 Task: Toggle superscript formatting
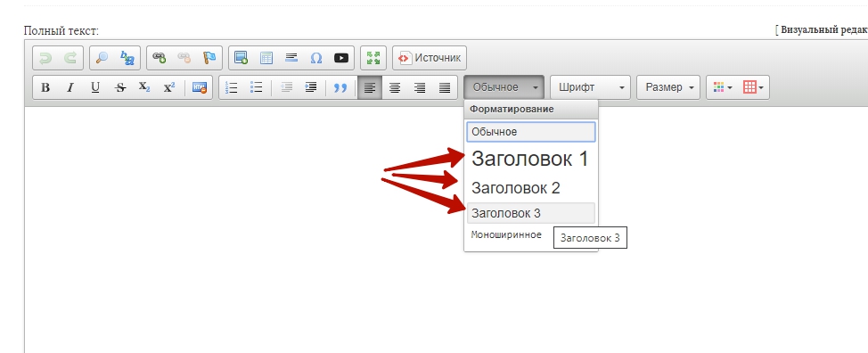(169, 87)
